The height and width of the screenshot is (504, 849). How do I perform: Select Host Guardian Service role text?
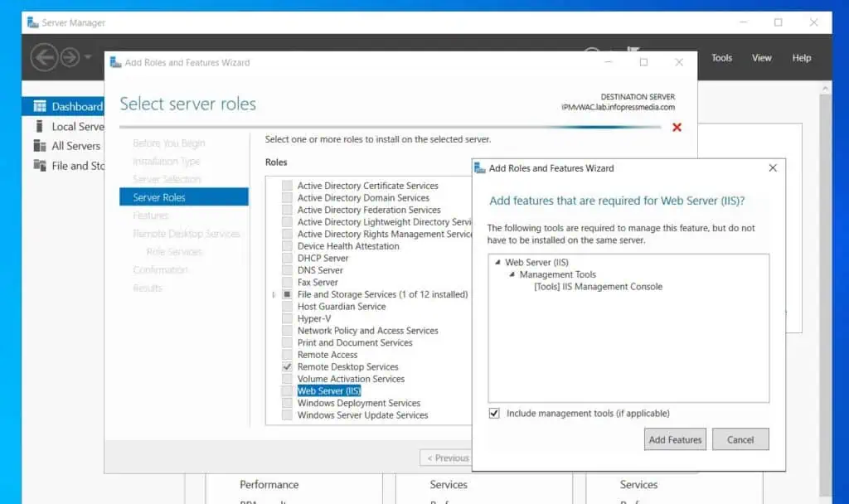click(342, 307)
